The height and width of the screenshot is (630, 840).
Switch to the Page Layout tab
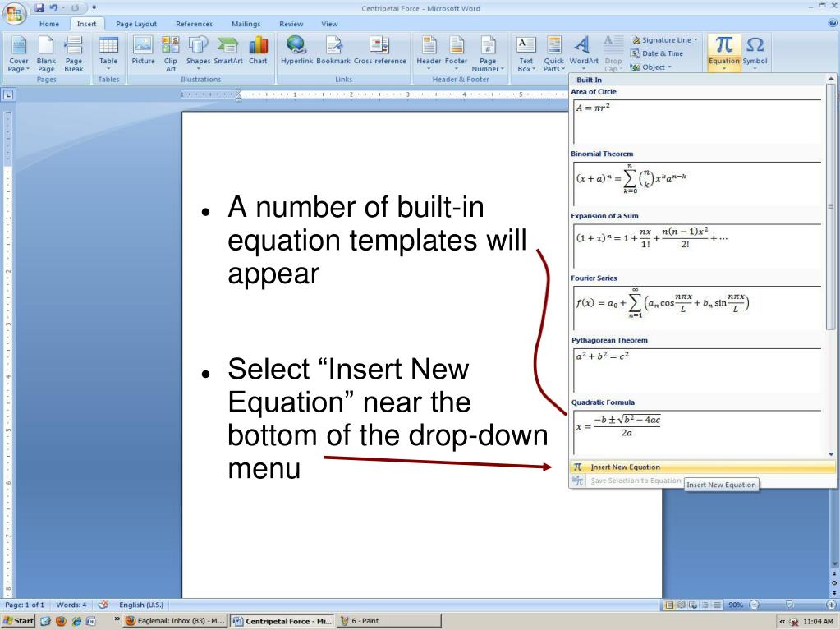click(136, 24)
